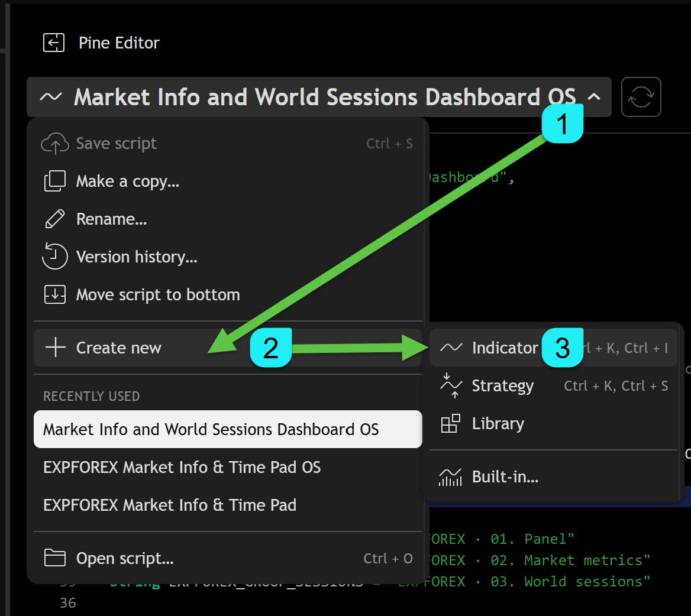Create a new Strategy script
This screenshot has height=616, width=691.
pos(553,385)
